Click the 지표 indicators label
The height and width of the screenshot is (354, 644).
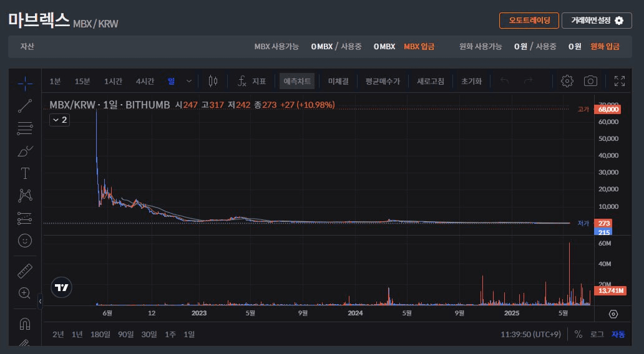[x=259, y=81]
